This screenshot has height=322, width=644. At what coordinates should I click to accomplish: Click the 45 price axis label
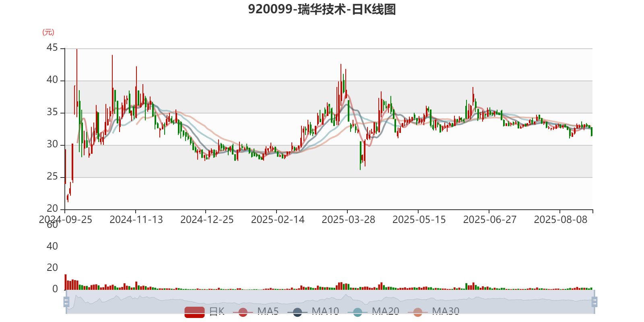[52, 48]
